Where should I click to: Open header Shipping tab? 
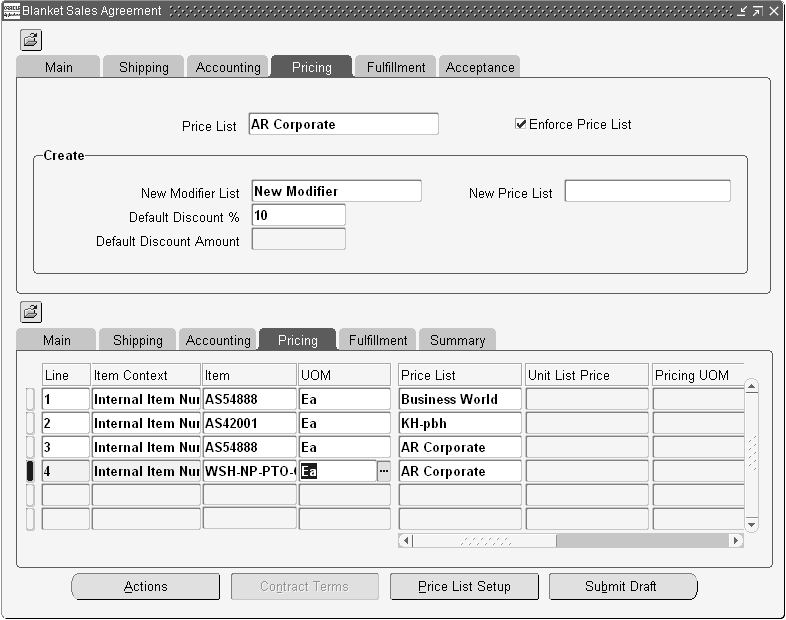(143, 67)
